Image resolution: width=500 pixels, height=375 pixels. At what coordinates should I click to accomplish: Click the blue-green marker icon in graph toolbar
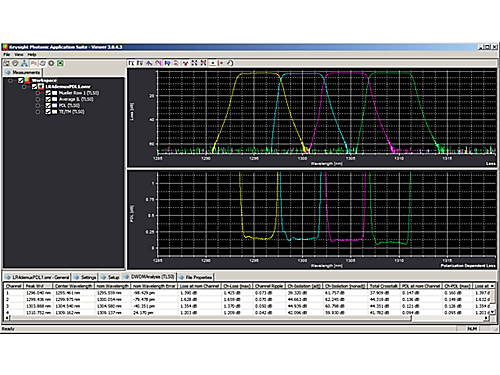tap(167, 63)
